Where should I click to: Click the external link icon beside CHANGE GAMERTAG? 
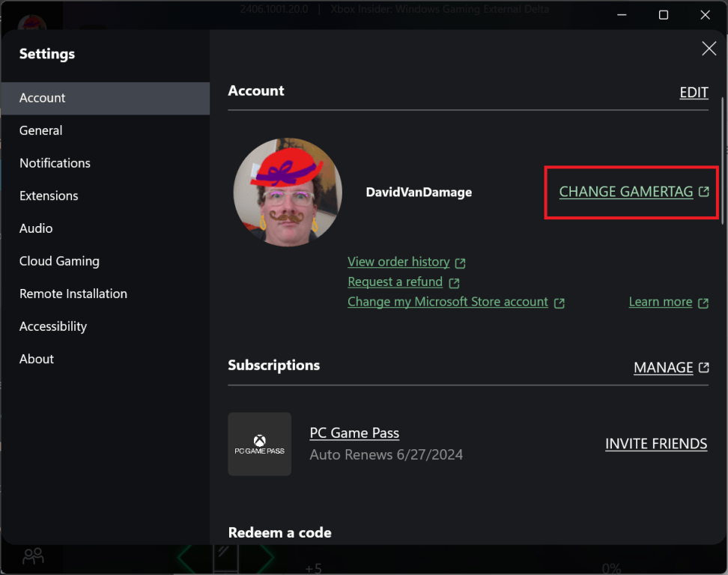703,192
